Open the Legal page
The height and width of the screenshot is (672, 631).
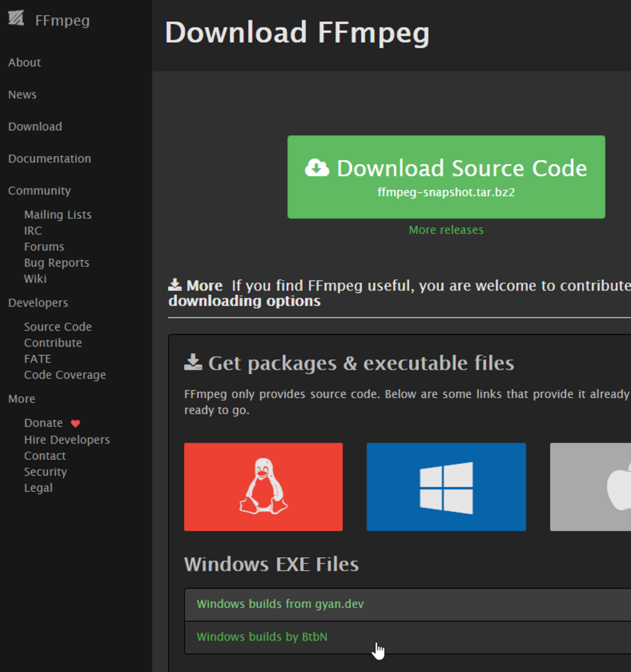pyautogui.click(x=38, y=488)
